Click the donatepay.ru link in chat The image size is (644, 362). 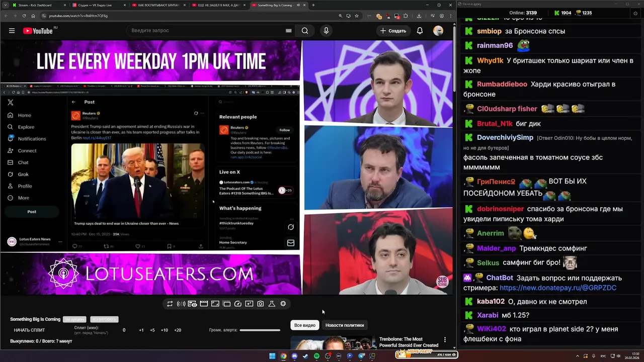558,288
